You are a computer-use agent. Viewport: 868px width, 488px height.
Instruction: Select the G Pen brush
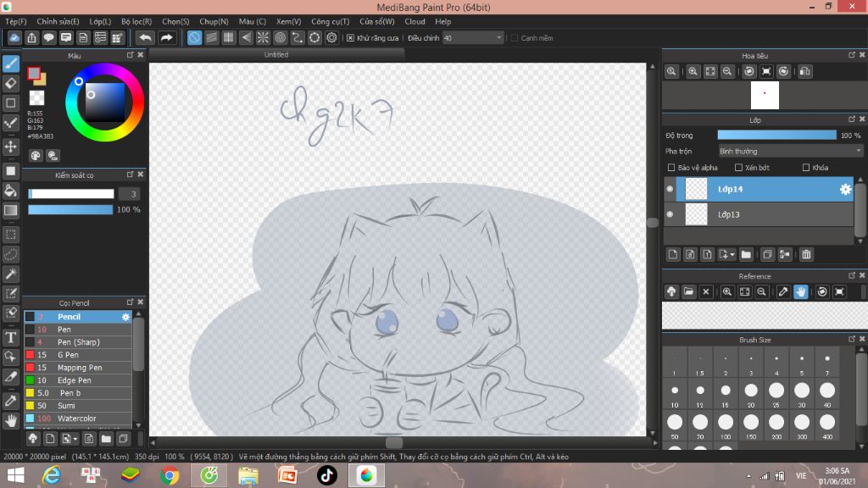78,355
